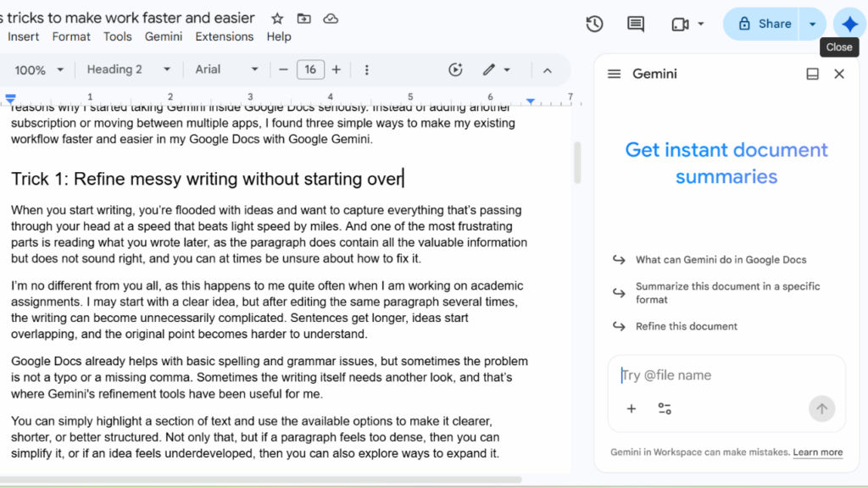The width and height of the screenshot is (868, 488).
Task: Toggle the Gemini sparkle icon
Action: 849,24
